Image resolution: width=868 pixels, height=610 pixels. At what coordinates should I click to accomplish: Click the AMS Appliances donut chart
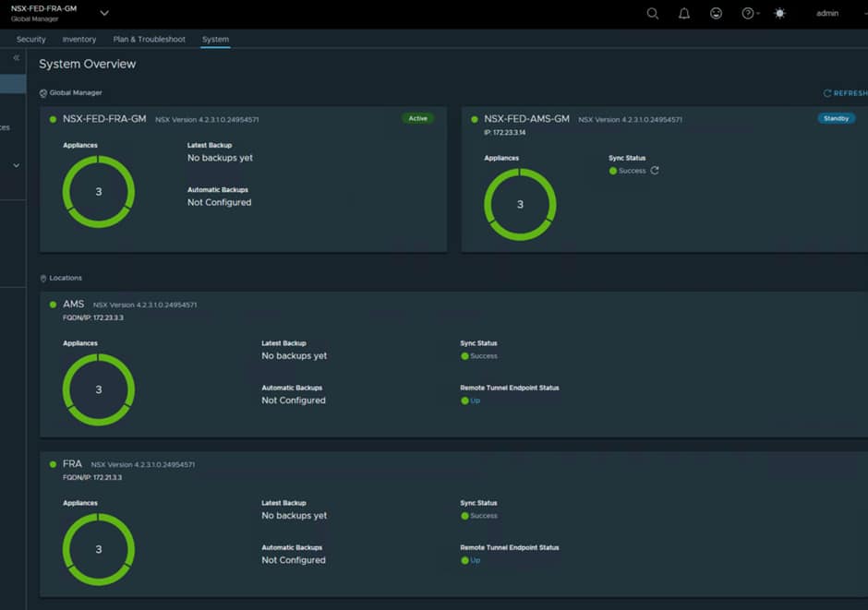[x=99, y=389]
